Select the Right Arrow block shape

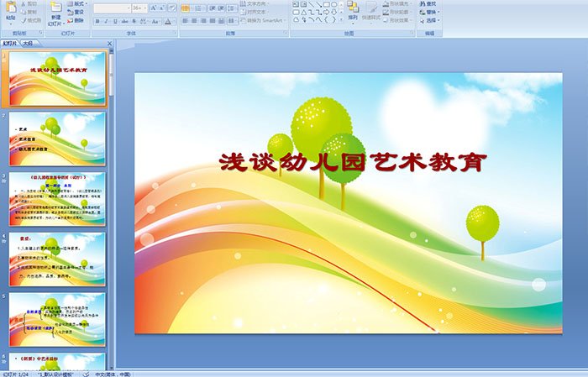(327, 12)
